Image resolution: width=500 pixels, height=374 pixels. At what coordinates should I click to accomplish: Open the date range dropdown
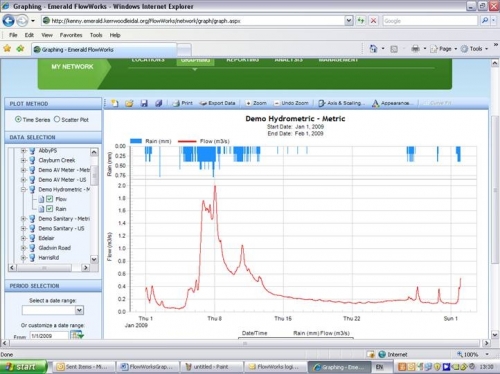79,310
